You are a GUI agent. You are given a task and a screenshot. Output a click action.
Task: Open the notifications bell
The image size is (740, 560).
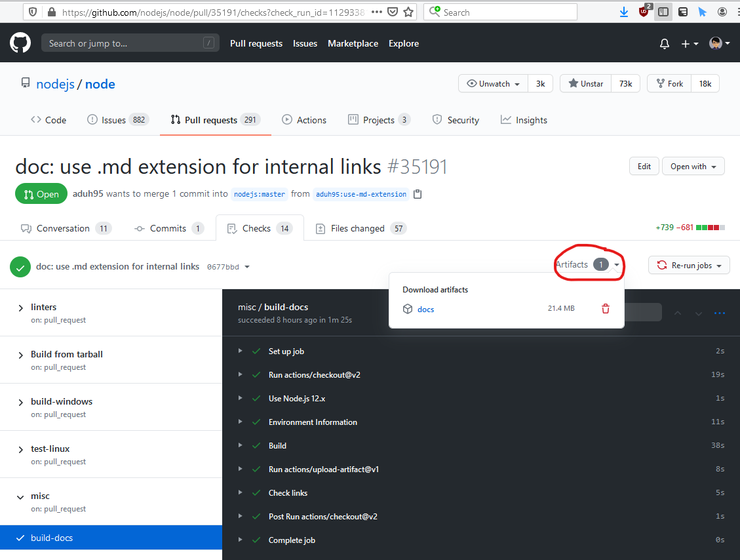pos(665,43)
